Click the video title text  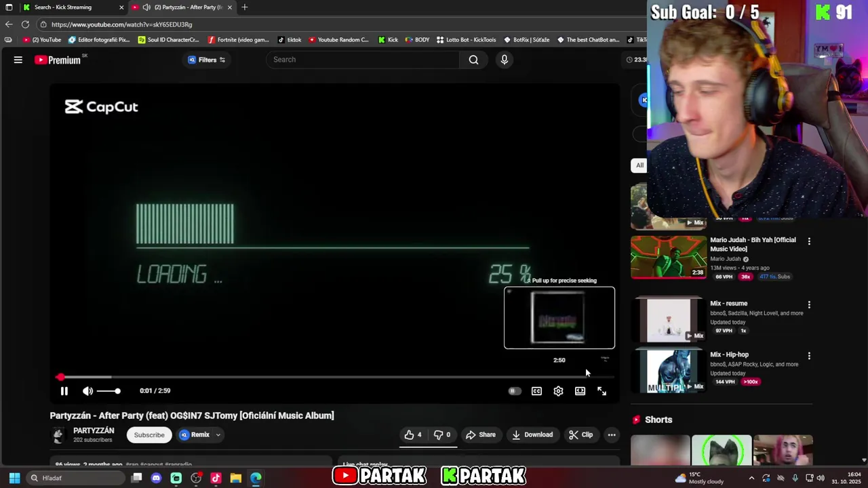(192, 415)
